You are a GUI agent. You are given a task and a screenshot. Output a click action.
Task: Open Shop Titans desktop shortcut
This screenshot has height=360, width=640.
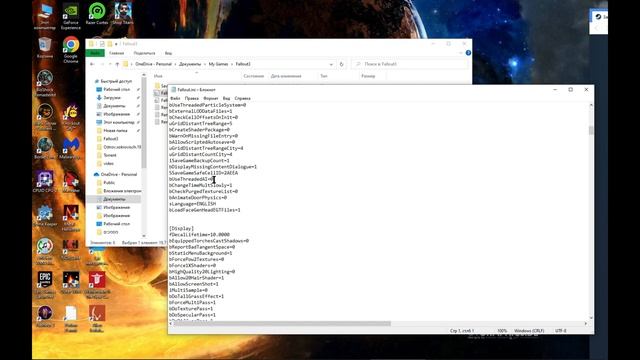point(123,14)
